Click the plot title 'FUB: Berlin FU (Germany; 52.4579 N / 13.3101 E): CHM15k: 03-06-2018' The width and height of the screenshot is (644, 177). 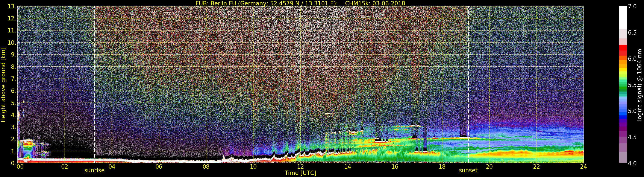300,3
